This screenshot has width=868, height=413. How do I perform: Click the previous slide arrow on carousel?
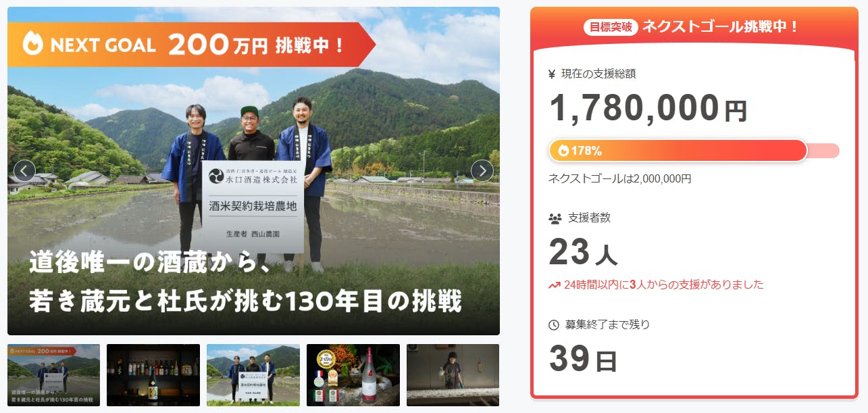click(24, 171)
